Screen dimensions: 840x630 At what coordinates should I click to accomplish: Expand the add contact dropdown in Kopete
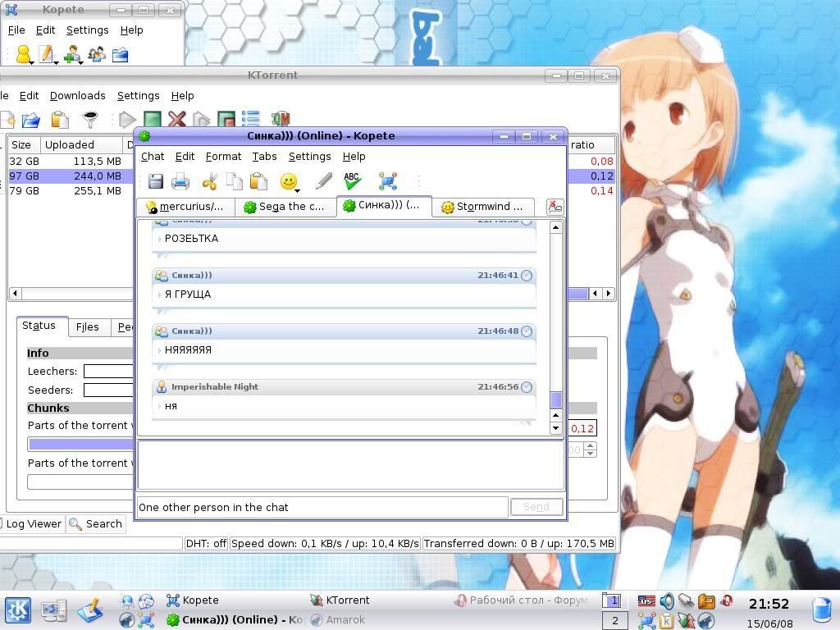[73, 55]
